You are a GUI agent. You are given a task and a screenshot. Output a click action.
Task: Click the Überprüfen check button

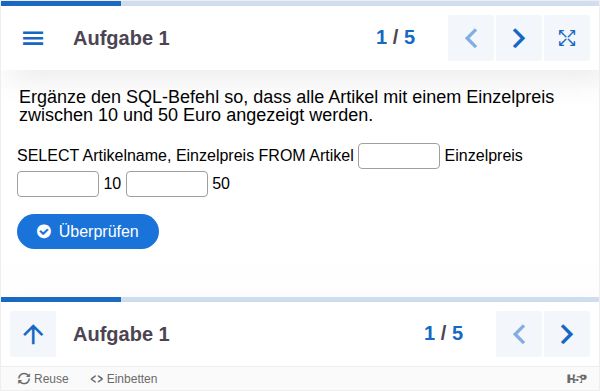[88, 231]
